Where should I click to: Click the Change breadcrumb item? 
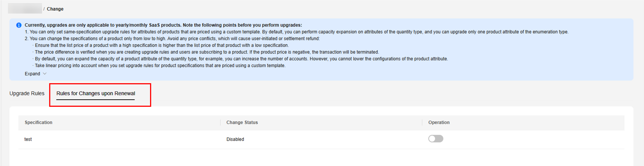(55, 9)
